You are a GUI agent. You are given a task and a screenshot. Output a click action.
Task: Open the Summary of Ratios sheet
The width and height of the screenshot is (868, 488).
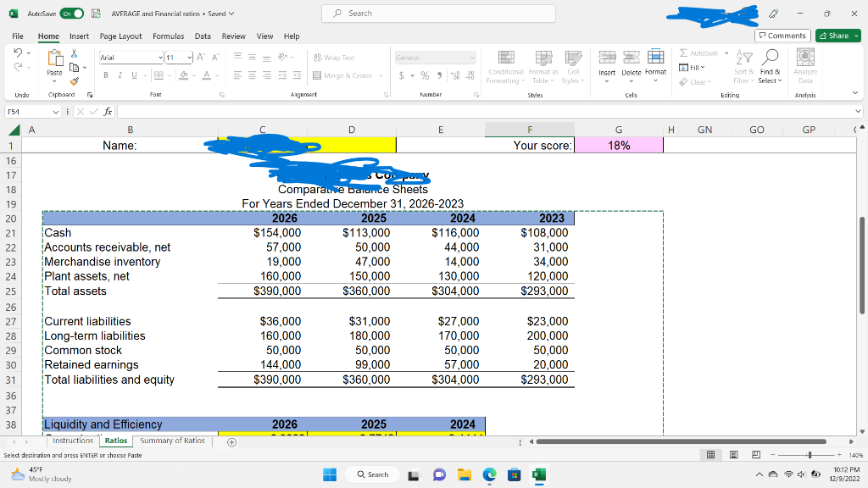pyautogui.click(x=172, y=441)
